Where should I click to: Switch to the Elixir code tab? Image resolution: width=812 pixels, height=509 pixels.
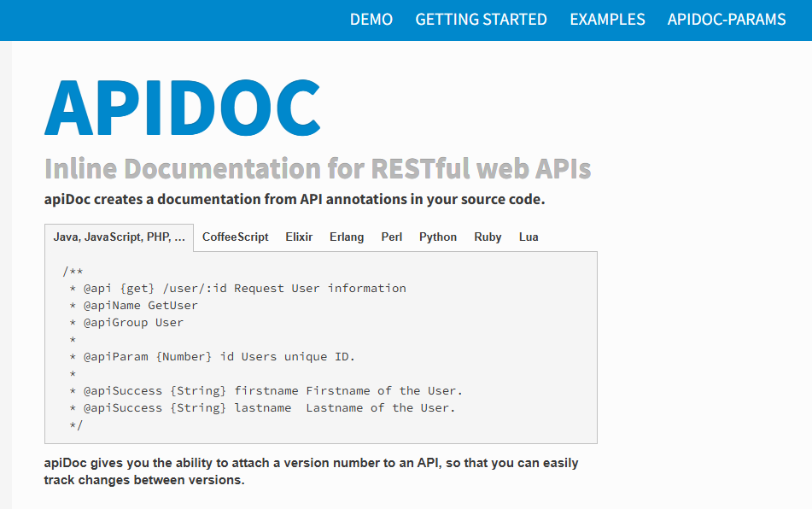click(299, 237)
